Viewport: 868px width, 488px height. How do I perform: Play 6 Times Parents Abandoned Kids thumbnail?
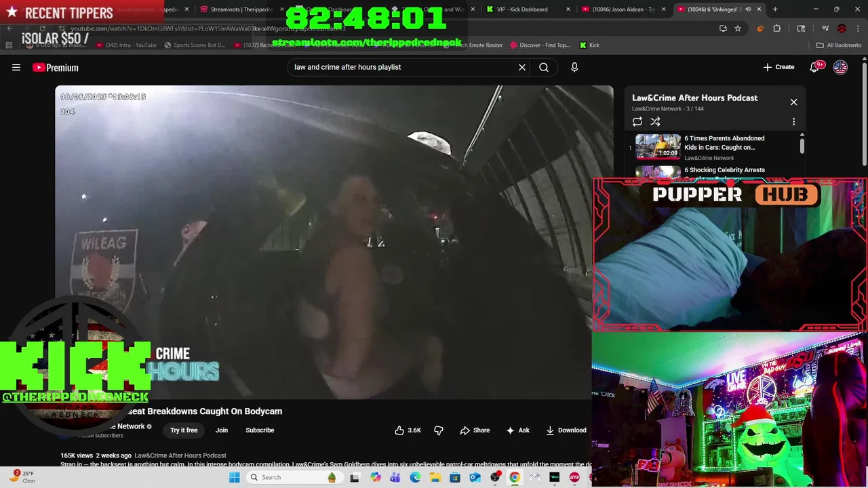point(658,146)
